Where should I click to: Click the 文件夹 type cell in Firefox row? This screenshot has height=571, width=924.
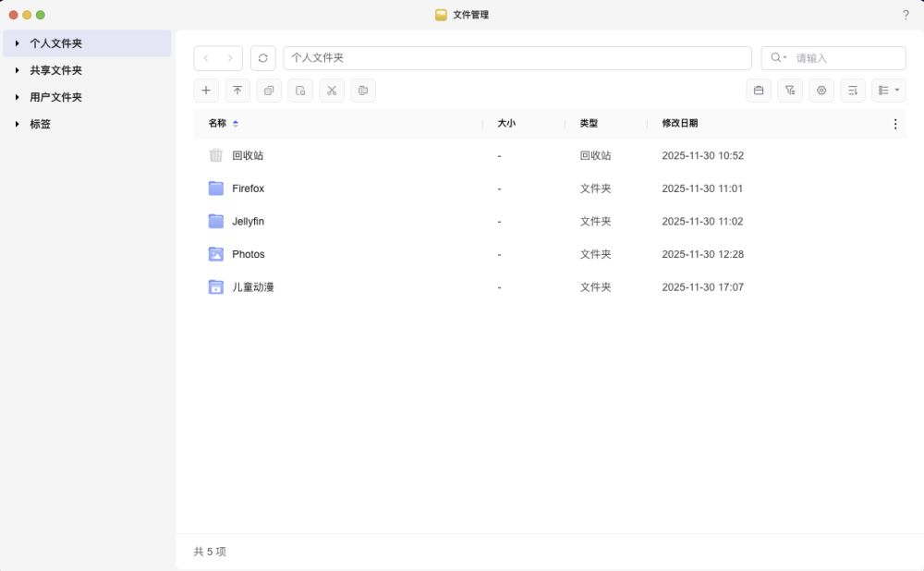[x=595, y=188]
